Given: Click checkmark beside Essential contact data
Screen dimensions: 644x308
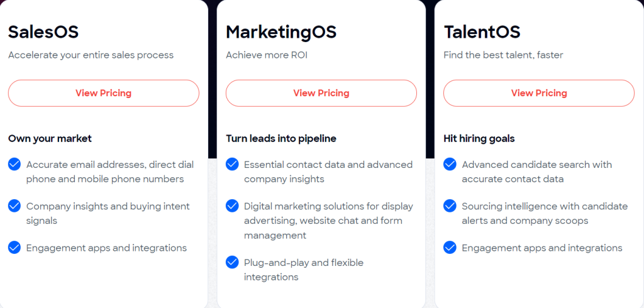Looking at the screenshot, I should [232, 164].
